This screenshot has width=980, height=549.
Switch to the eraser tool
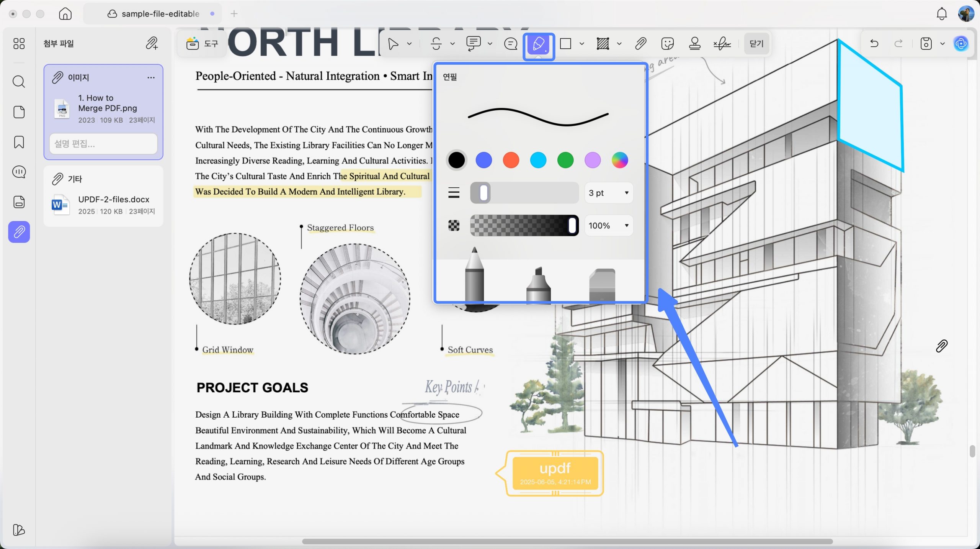(x=602, y=285)
